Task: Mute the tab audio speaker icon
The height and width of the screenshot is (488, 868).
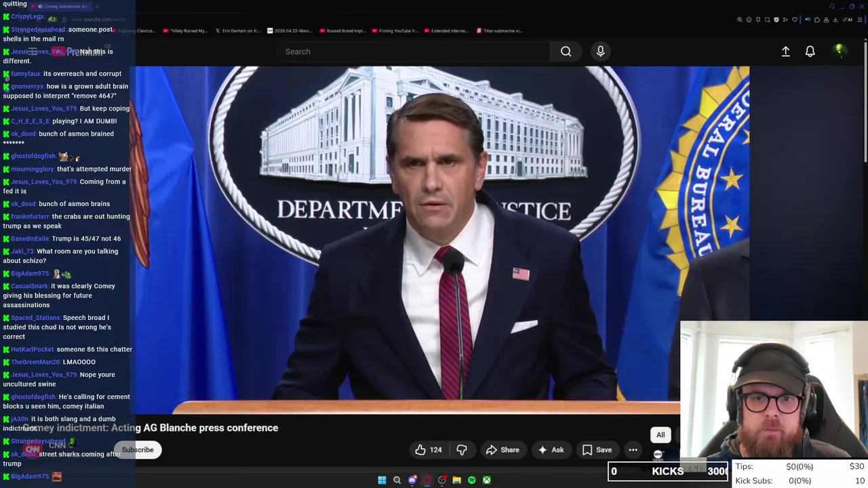Action: (808, 20)
